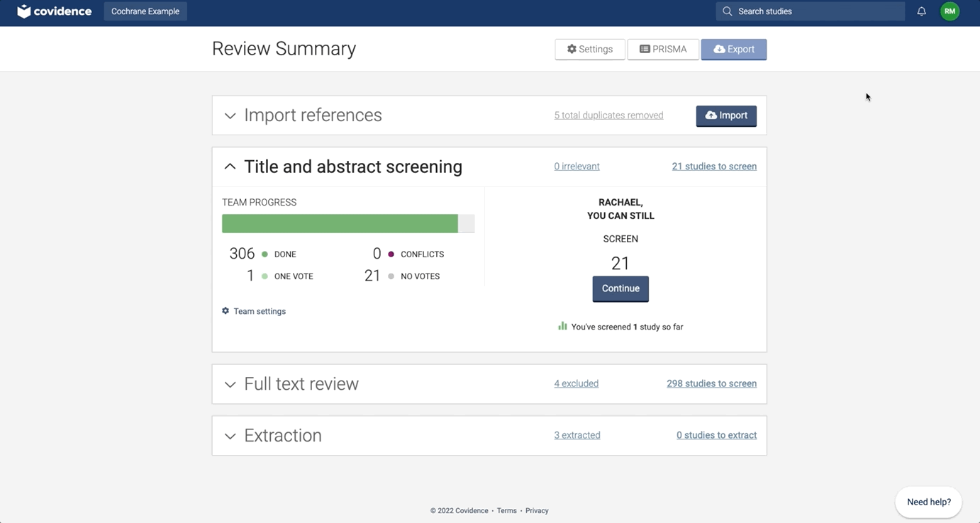Screen dimensions: 980x523
Task: Expand the Full text review section
Action: [230, 384]
